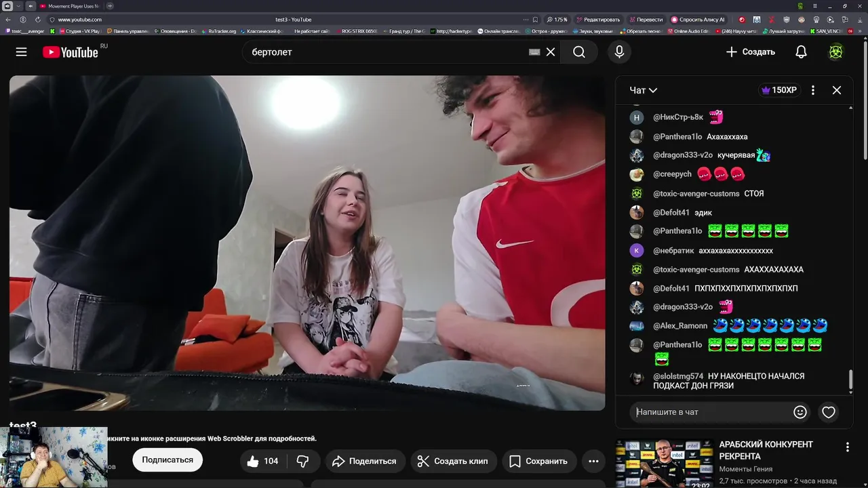This screenshot has width=868, height=488.
Task: Click the 'Перевести' translate button
Action: [x=646, y=20]
